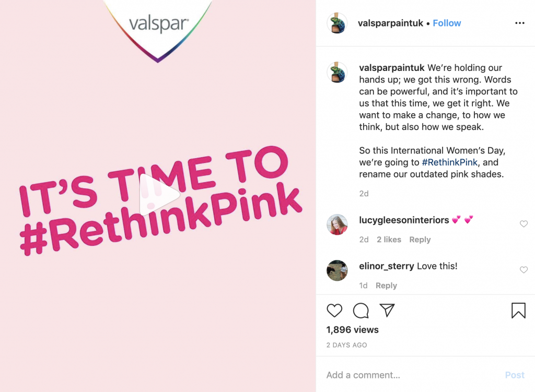Screen dimensions: 535x392
Task: Open comments with speech bubble icon
Action: pos(360,311)
